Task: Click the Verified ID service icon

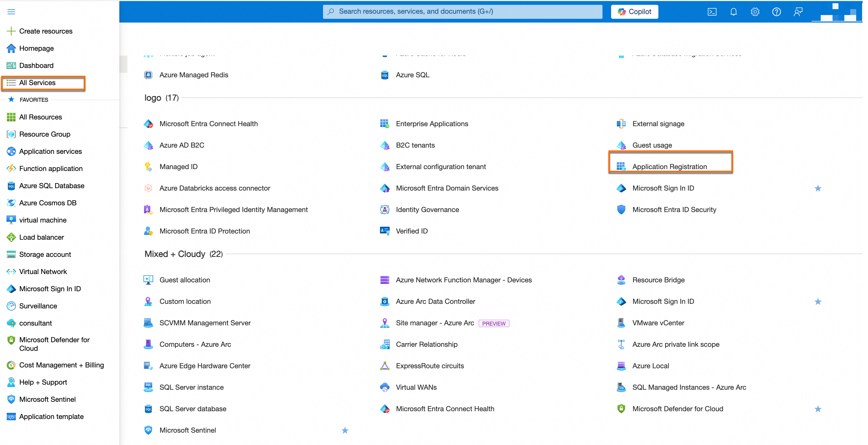Action: [385, 231]
